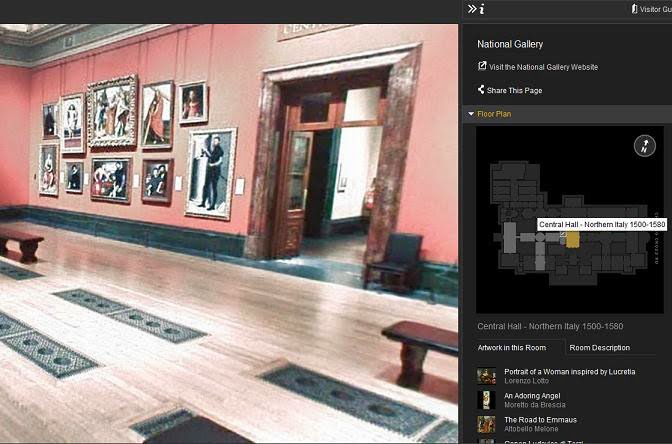Collapse the Floor Plan section triangle
This screenshot has width=672, height=444.
(x=471, y=114)
